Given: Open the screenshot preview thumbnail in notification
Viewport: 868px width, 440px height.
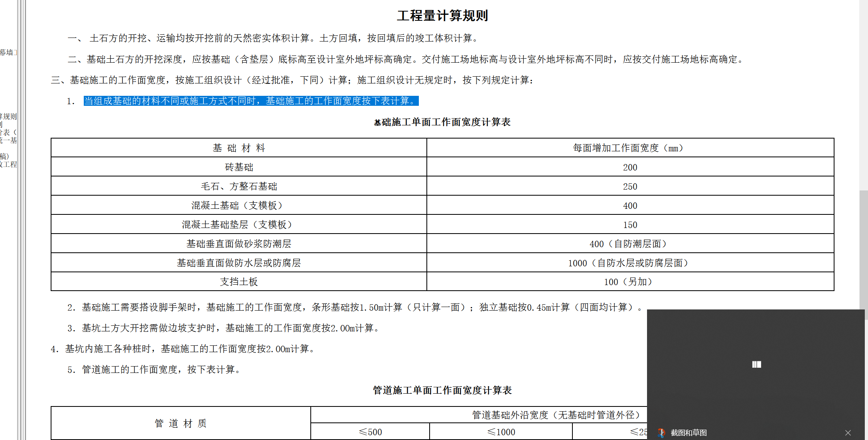Looking at the screenshot, I should click(x=756, y=364).
